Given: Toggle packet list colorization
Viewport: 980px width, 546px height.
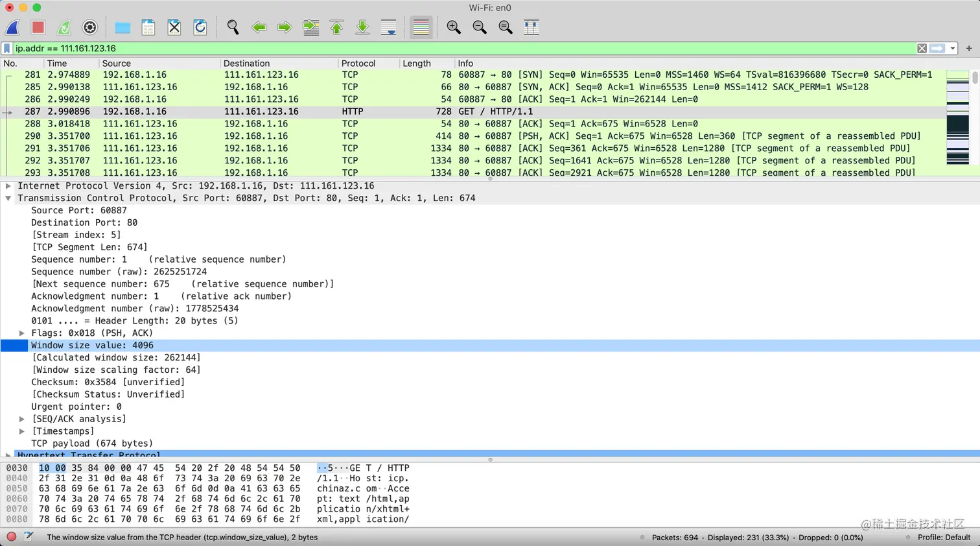Looking at the screenshot, I should click(x=421, y=27).
